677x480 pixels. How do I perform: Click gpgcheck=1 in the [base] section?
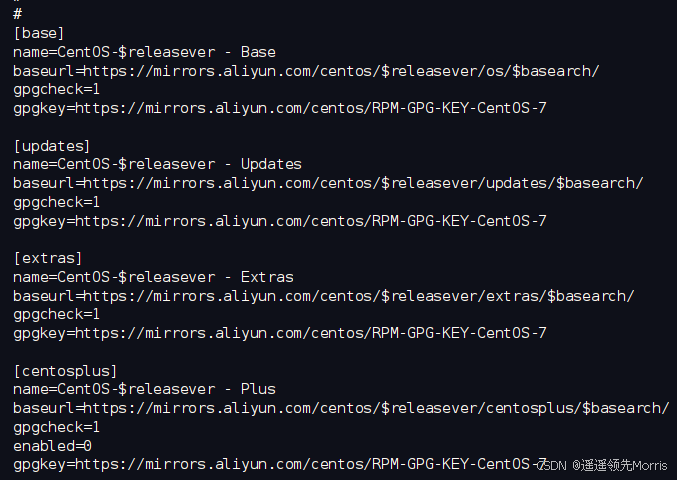(56, 90)
